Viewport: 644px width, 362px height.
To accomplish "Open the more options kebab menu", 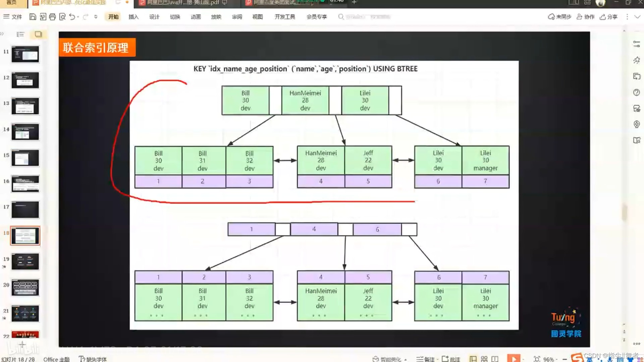I will click(x=627, y=17).
